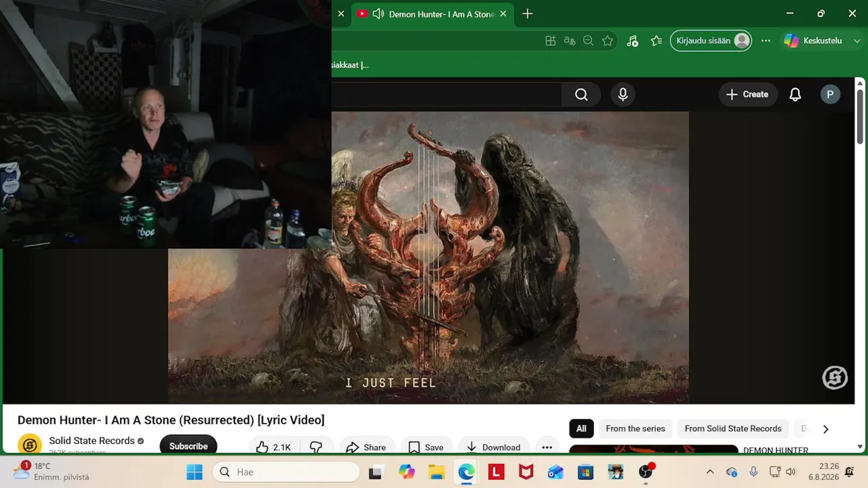Click the microphone icon in system tray
The height and width of the screenshot is (488, 868).
click(753, 472)
